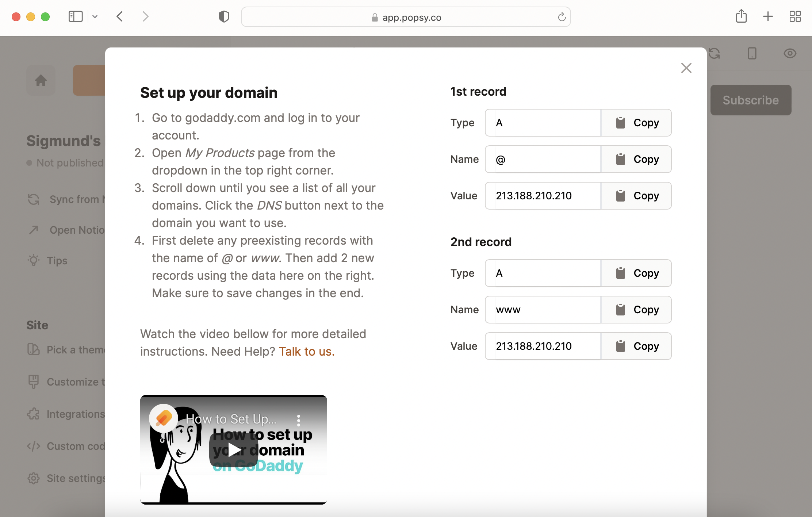Viewport: 812px width, 517px height.
Task: Click the 2nd record Value input field
Action: pyautogui.click(x=543, y=346)
